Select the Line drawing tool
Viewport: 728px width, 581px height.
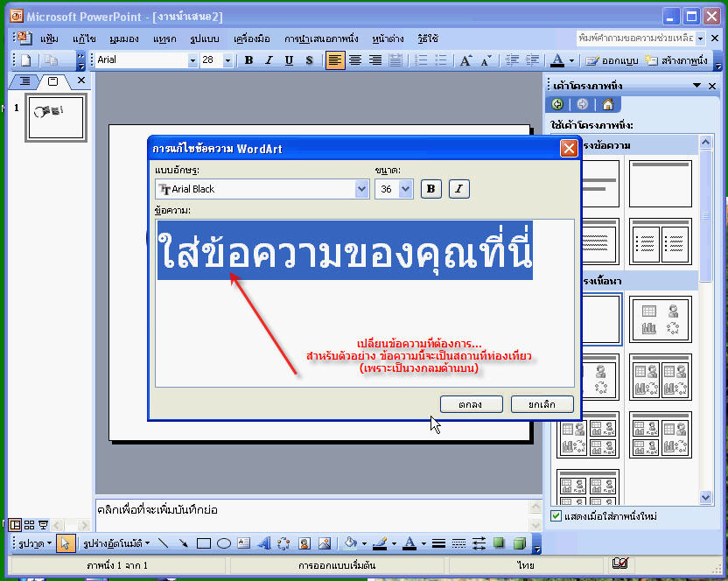pos(163,543)
